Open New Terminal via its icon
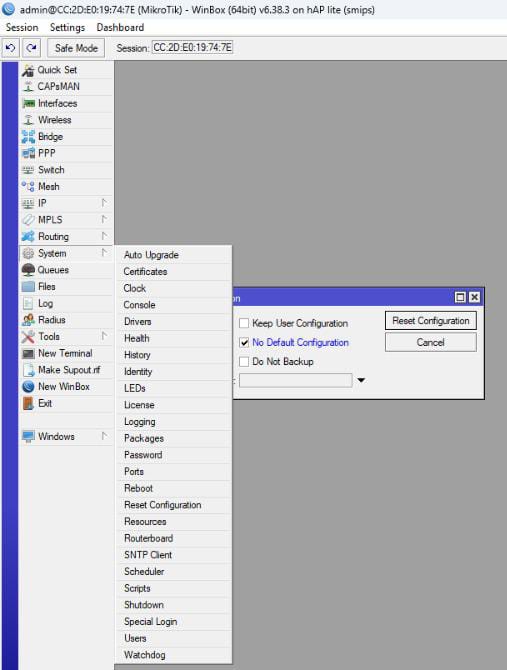 click(28, 353)
